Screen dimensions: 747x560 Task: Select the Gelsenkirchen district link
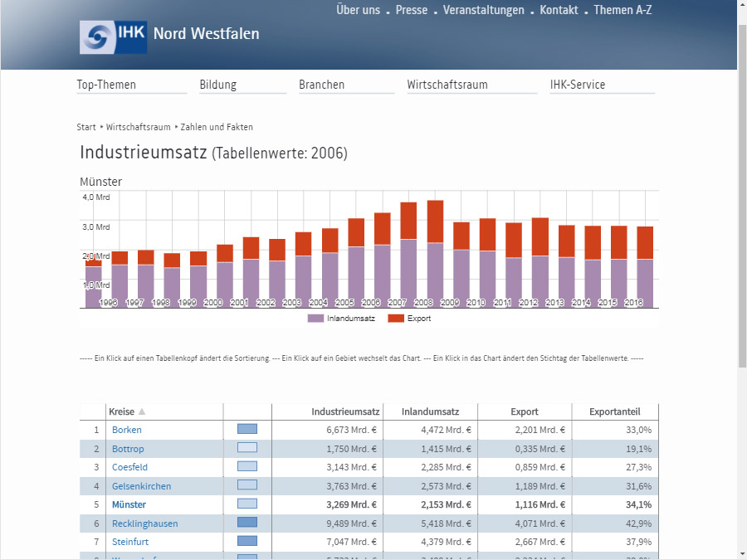(141, 486)
